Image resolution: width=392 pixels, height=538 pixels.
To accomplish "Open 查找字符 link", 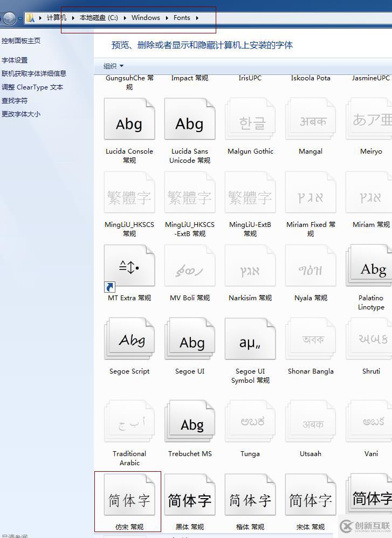I will (x=15, y=101).
